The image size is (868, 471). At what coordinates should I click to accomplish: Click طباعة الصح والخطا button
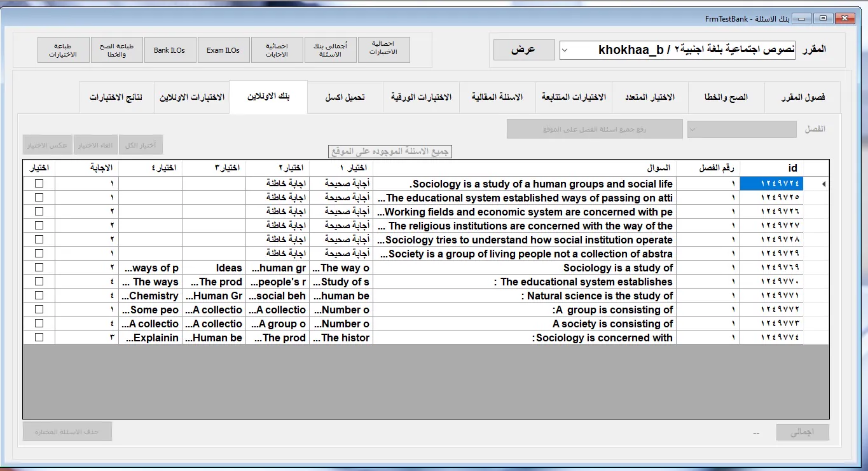(x=116, y=50)
